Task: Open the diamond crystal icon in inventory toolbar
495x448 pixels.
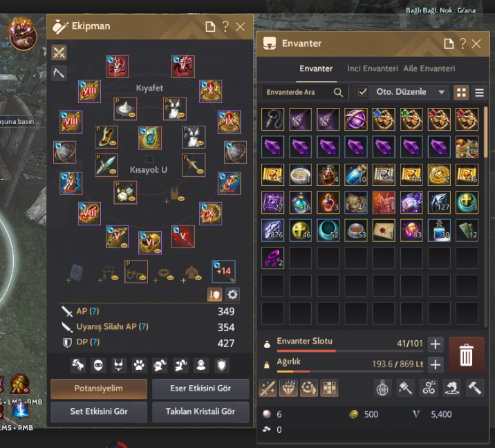Action: coord(288,388)
